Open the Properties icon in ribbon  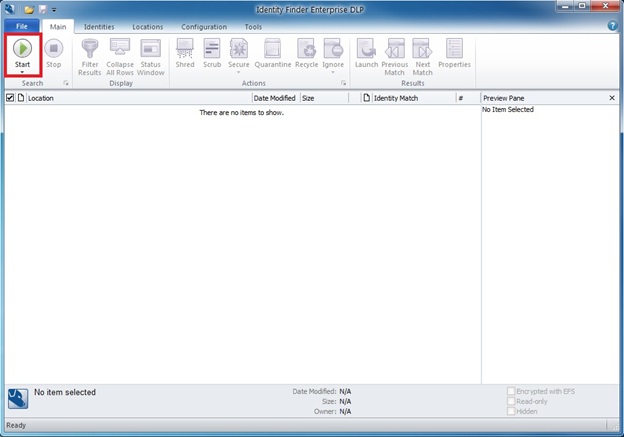[x=454, y=48]
